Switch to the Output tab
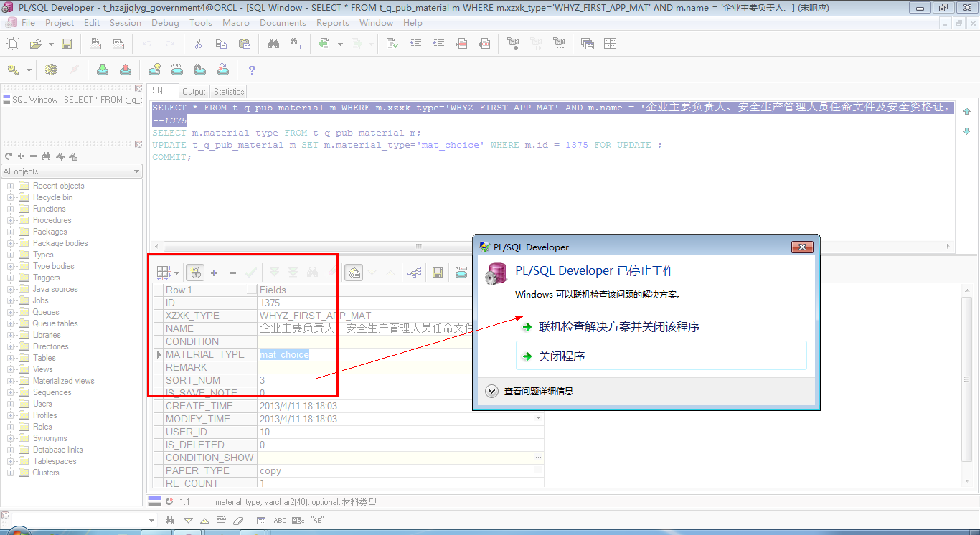Viewport: 980px width, 535px height. coord(194,92)
